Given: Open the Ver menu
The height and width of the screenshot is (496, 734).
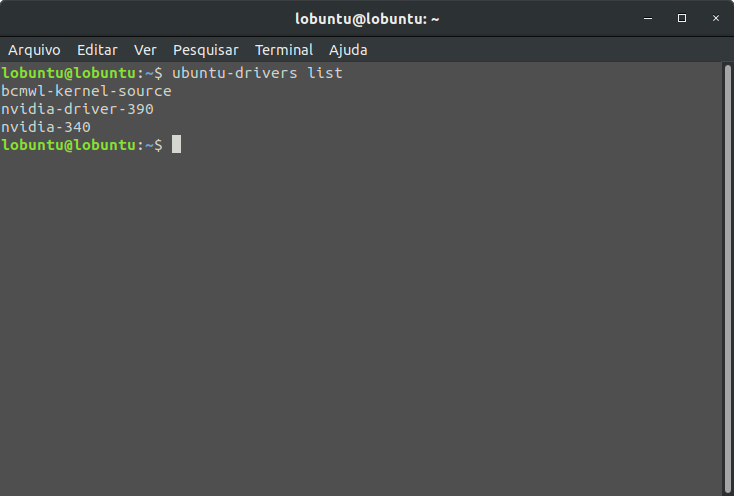Looking at the screenshot, I should 145,49.
